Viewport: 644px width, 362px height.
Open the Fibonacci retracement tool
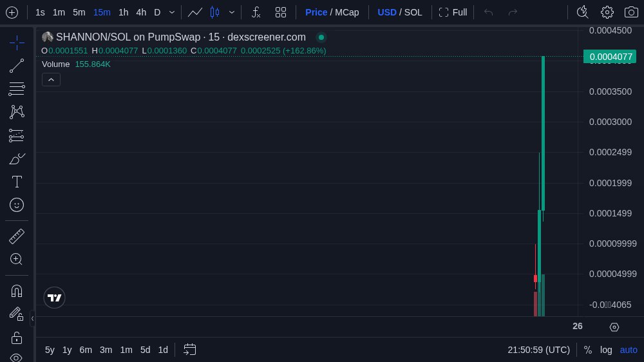[17, 89]
